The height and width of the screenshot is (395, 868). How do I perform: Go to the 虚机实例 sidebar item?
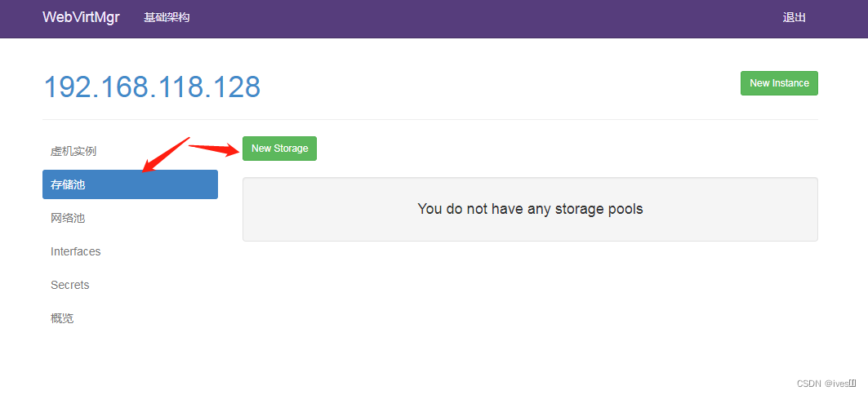(73, 151)
